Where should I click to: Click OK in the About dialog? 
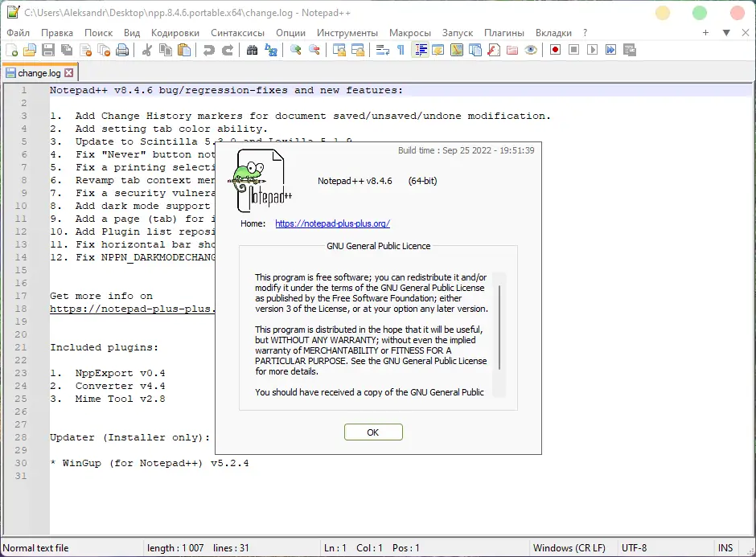[373, 432]
